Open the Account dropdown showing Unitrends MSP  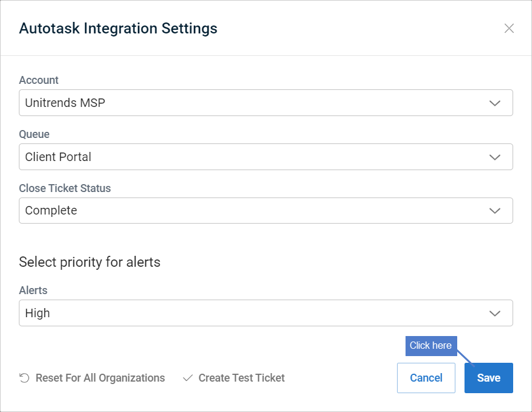pos(266,103)
